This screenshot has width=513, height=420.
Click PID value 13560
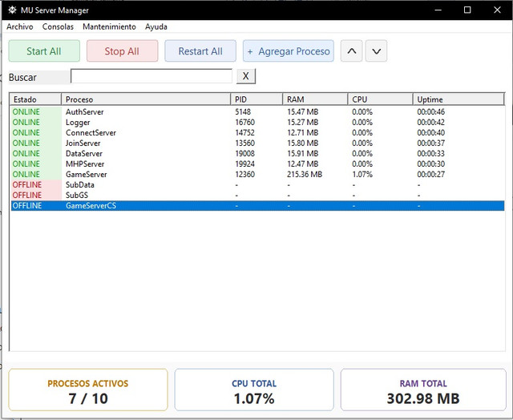point(244,143)
